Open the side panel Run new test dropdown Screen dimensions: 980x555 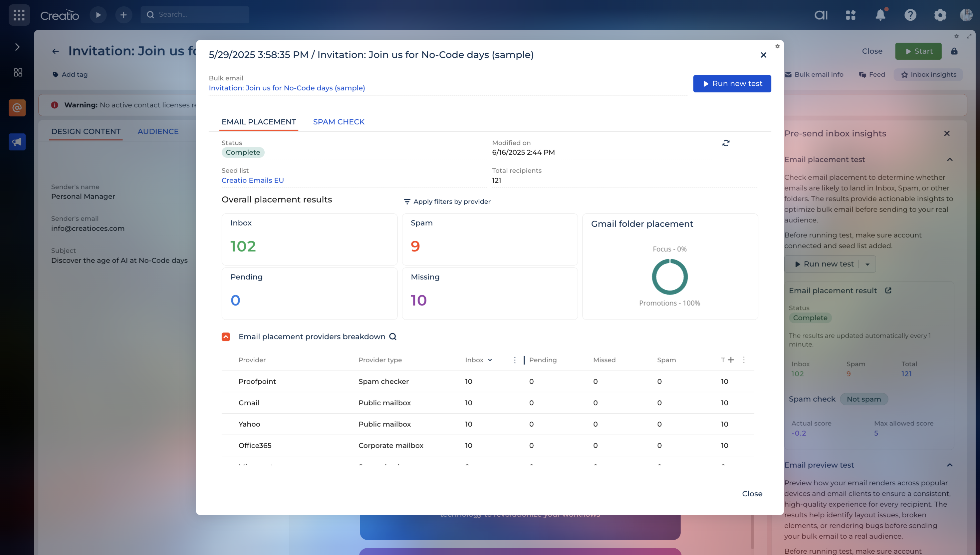(867, 264)
